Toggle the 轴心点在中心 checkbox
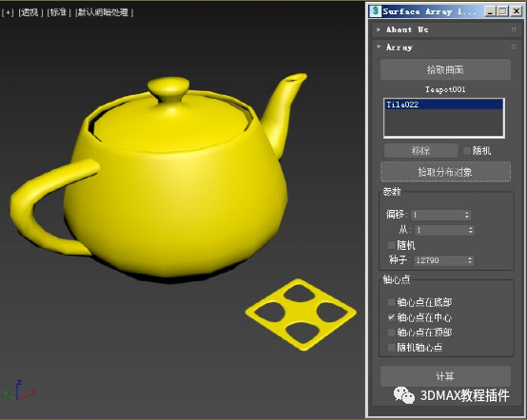Screen dimensions: 527x420 391,317
